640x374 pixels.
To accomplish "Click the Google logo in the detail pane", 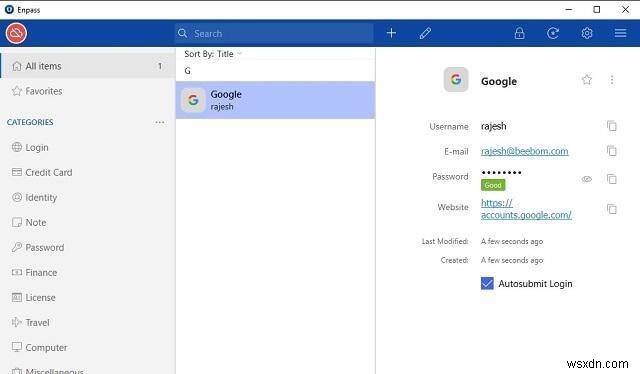I will tap(456, 79).
